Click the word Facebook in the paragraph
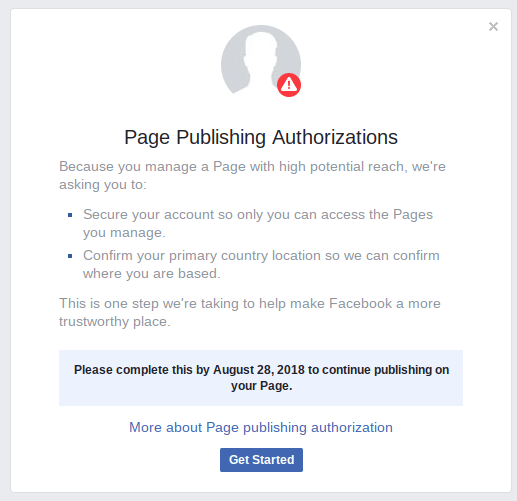Screen dimensions: 517x501 [360, 303]
